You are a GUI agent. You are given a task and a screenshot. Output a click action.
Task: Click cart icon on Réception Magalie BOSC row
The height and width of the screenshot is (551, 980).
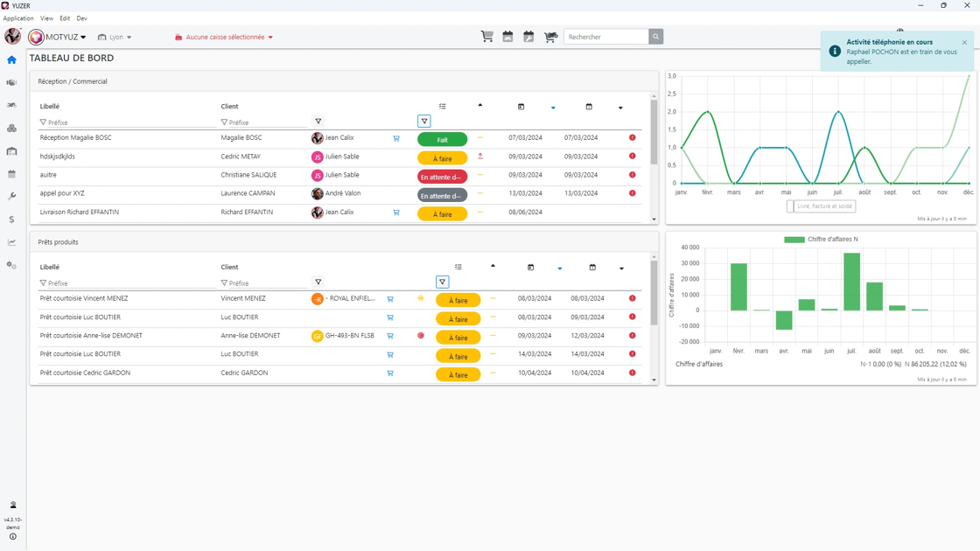pos(396,139)
